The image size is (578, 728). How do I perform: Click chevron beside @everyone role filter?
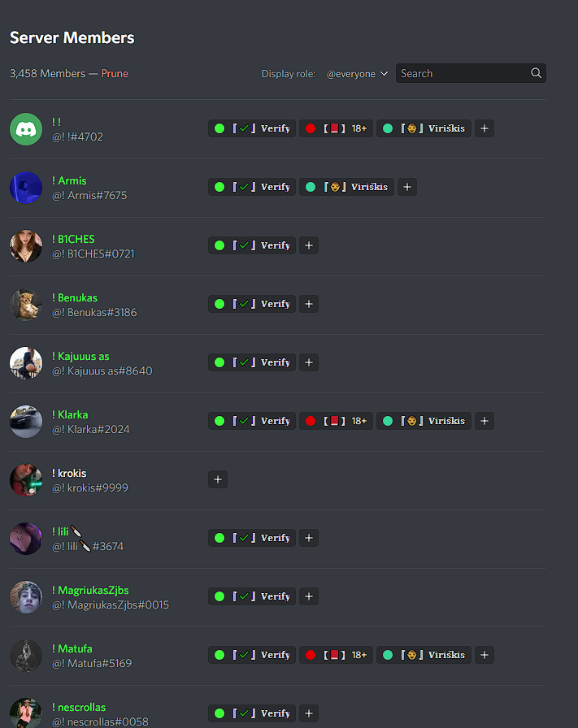point(384,74)
